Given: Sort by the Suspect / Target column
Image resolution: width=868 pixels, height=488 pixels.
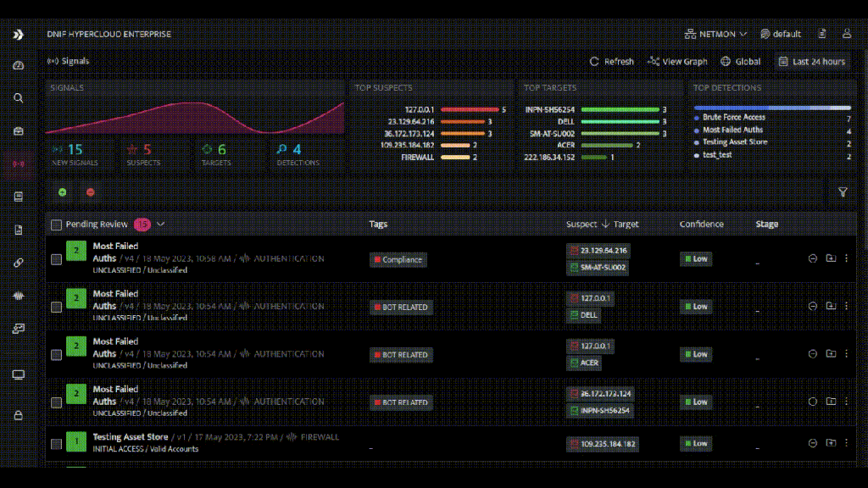Looking at the screenshot, I should (x=603, y=224).
